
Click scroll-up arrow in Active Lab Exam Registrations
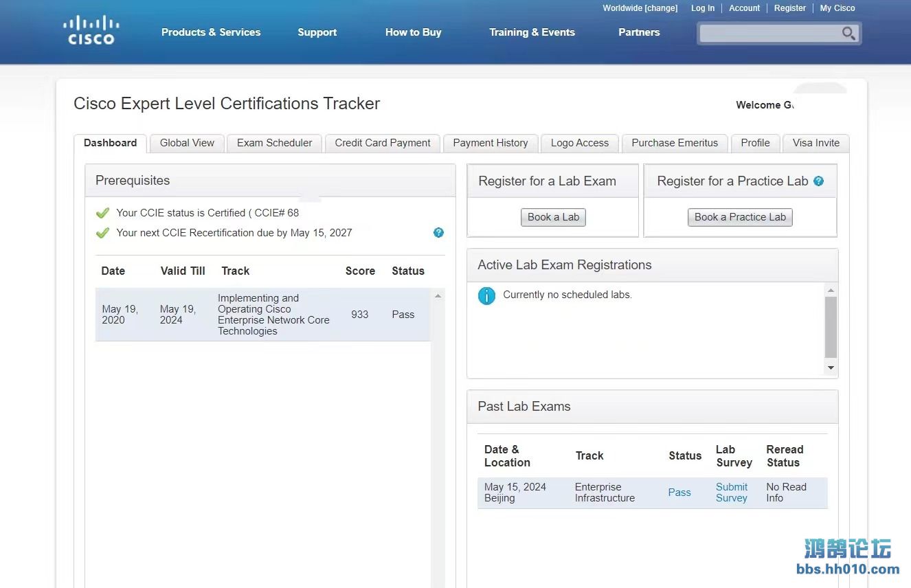[831, 291]
